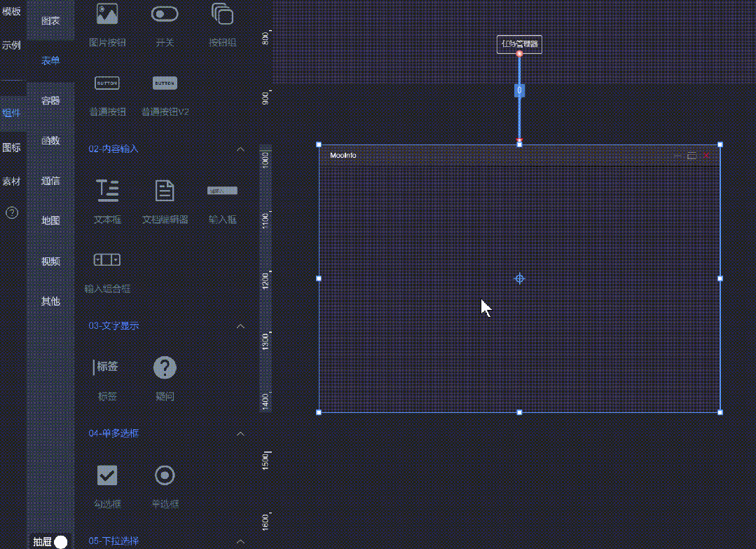Choose the 普通按钮 component icon
Screen dimensions: 756x549
tap(107, 83)
